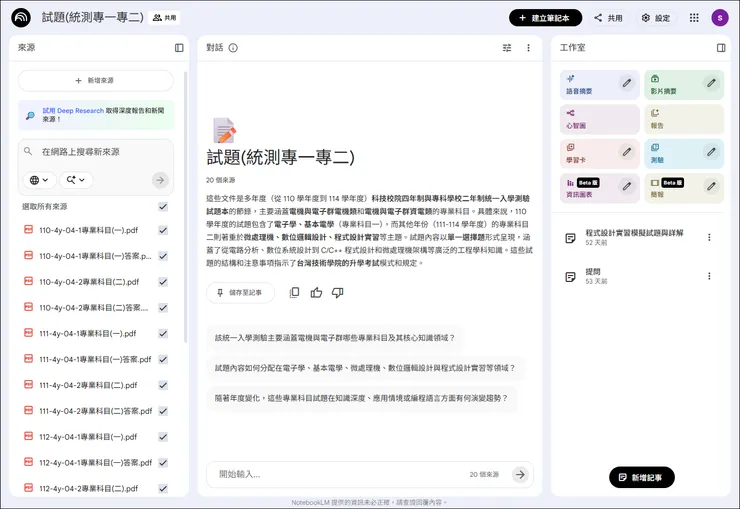Open the 資訊圖表 Beta card
This screenshot has width=740, height=509.
[x=599, y=188]
